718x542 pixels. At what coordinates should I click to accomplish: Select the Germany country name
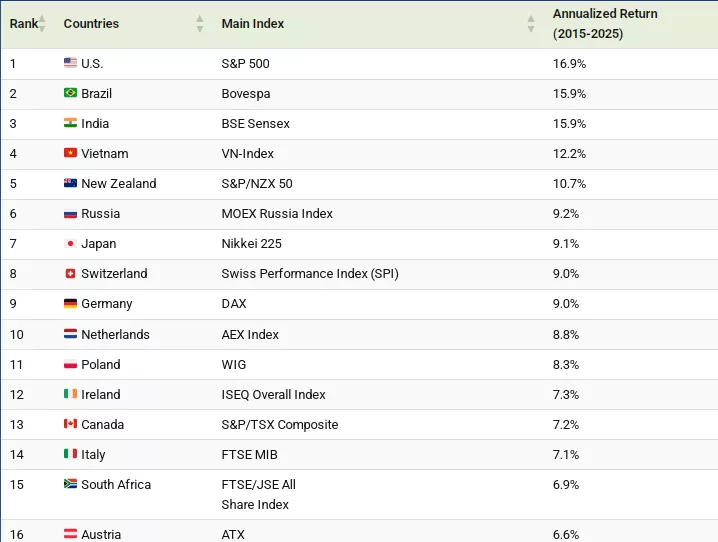[107, 303]
